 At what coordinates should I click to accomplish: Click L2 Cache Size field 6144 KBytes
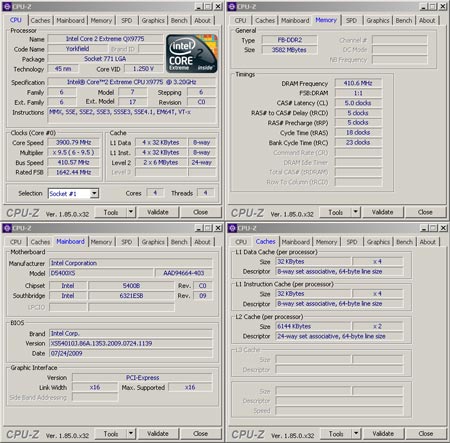tap(313, 326)
